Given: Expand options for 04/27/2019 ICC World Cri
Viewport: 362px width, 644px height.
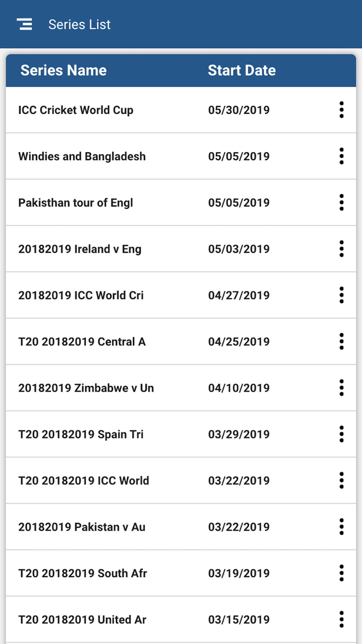Looking at the screenshot, I should (x=341, y=295).
